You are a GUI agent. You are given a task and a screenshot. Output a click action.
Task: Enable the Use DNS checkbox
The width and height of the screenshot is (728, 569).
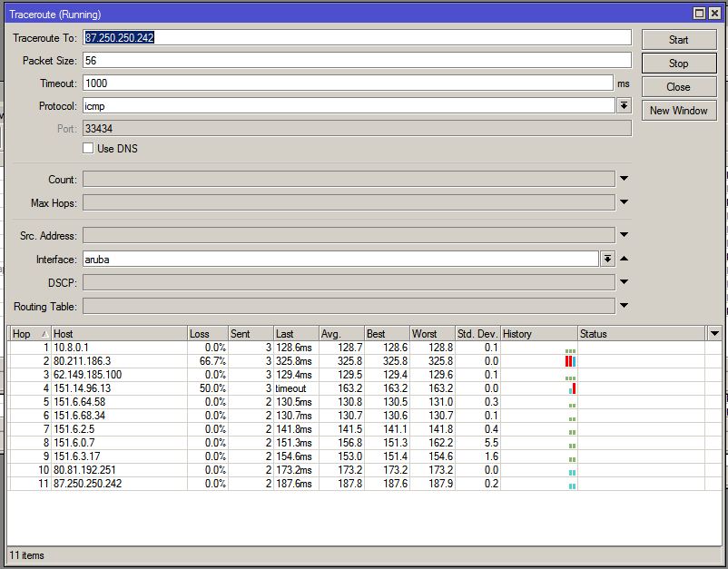[88, 149]
